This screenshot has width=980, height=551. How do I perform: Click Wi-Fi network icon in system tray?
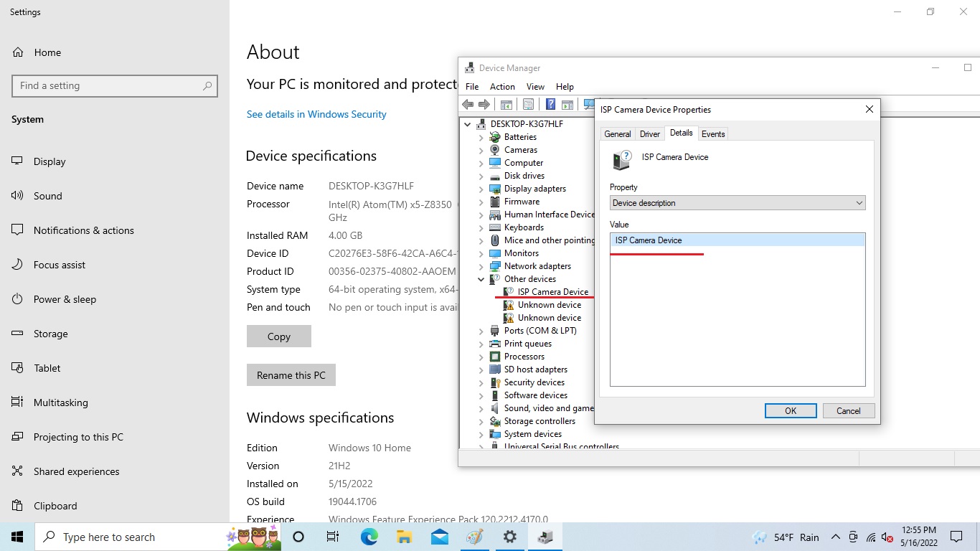click(871, 537)
